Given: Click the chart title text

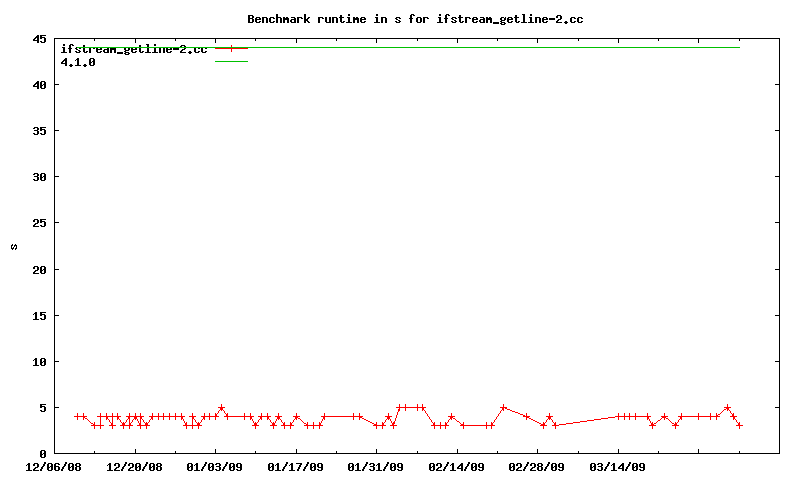Looking at the screenshot, I should pos(415,19).
